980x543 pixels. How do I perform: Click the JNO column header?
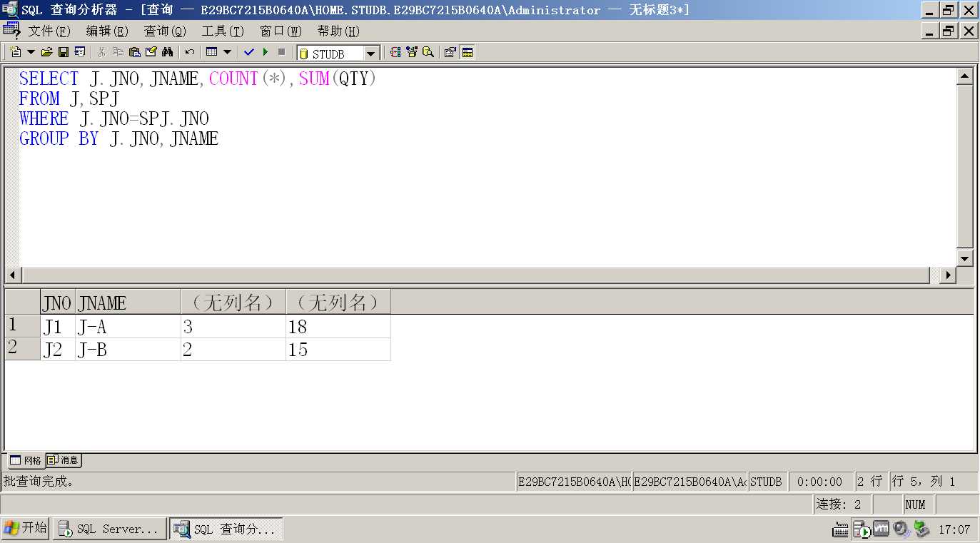[x=58, y=303]
